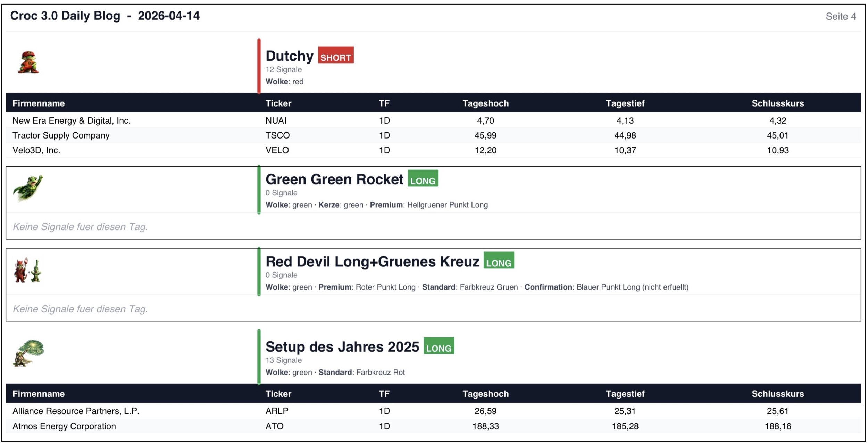Select the Atmos Energy Corporation row
The width and height of the screenshot is (868, 443).
point(64,426)
